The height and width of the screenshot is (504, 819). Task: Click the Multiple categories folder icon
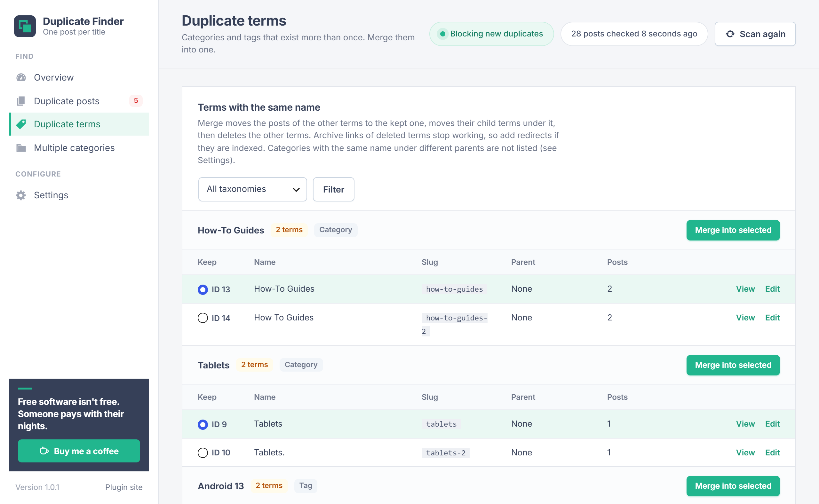(x=21, y=148)
